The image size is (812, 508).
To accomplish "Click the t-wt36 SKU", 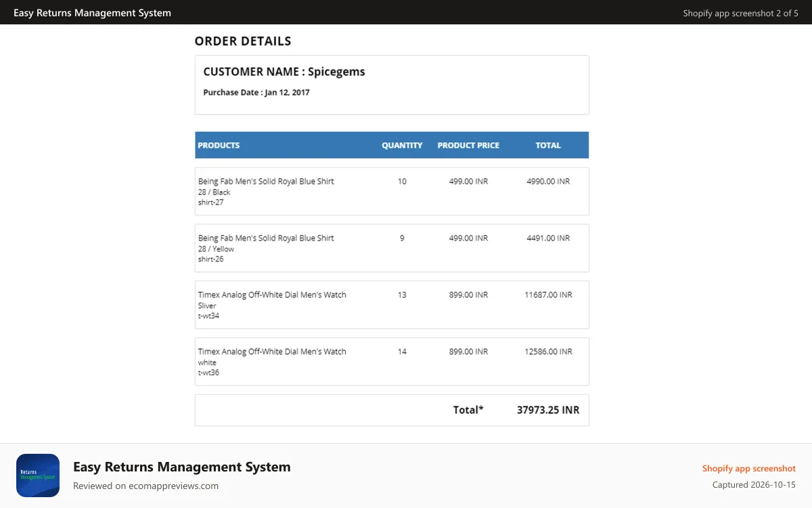I will (208, 373).
